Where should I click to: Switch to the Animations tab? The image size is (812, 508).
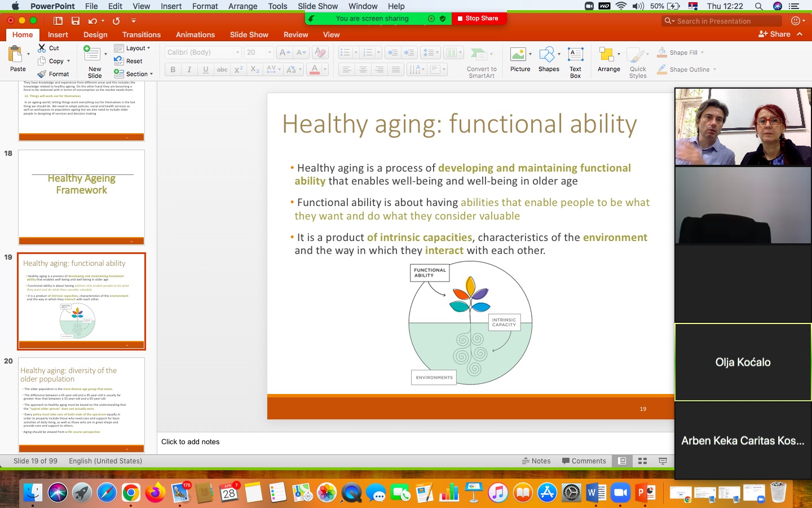(x=195, y=34)
